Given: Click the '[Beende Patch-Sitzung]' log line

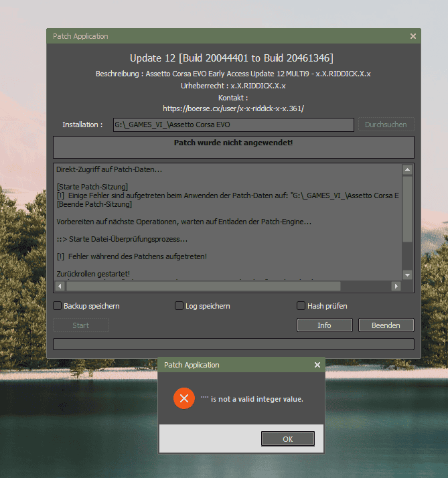Looking at the screenshot, I should pyautogui.click(x=94, y=204).
